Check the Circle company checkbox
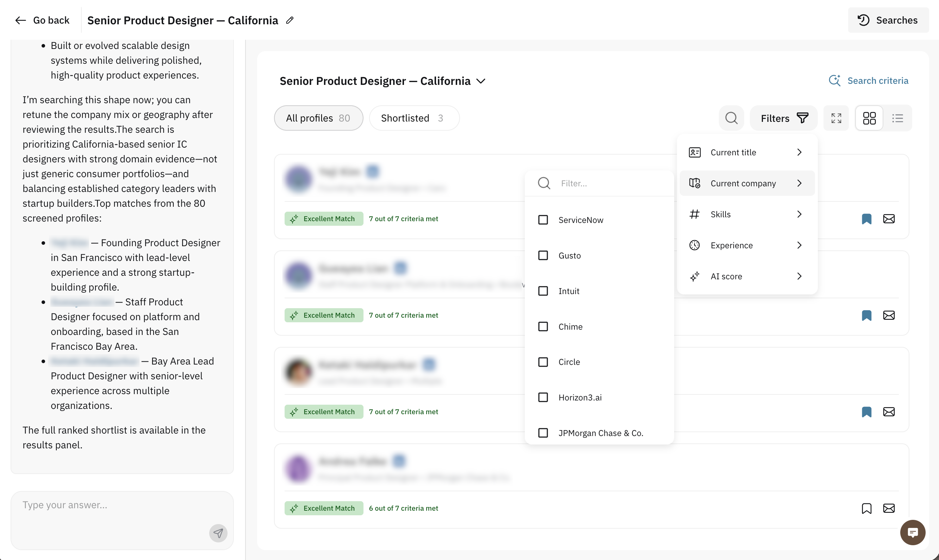Image resolution: width=939 pixels, height=560 pixels. point(543,362)
